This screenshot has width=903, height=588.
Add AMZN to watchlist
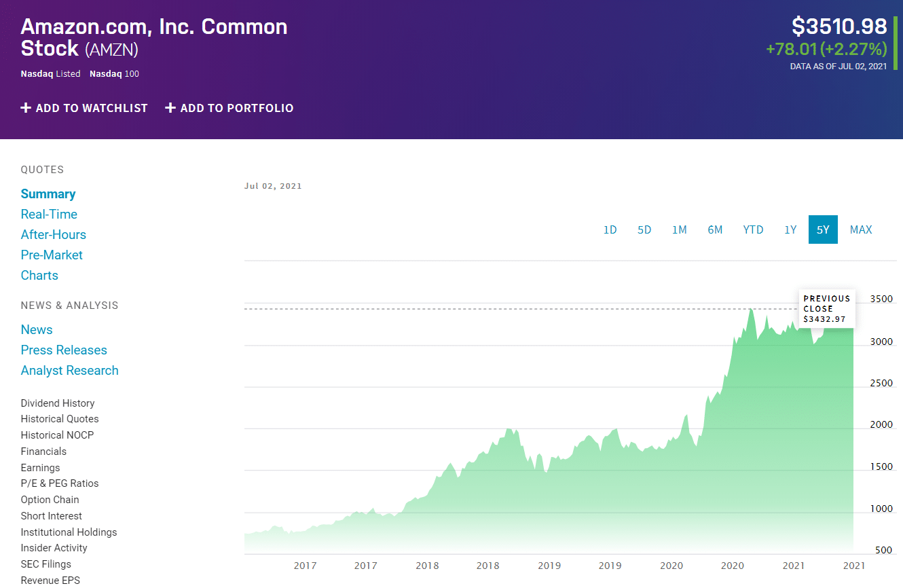point(84,108)
